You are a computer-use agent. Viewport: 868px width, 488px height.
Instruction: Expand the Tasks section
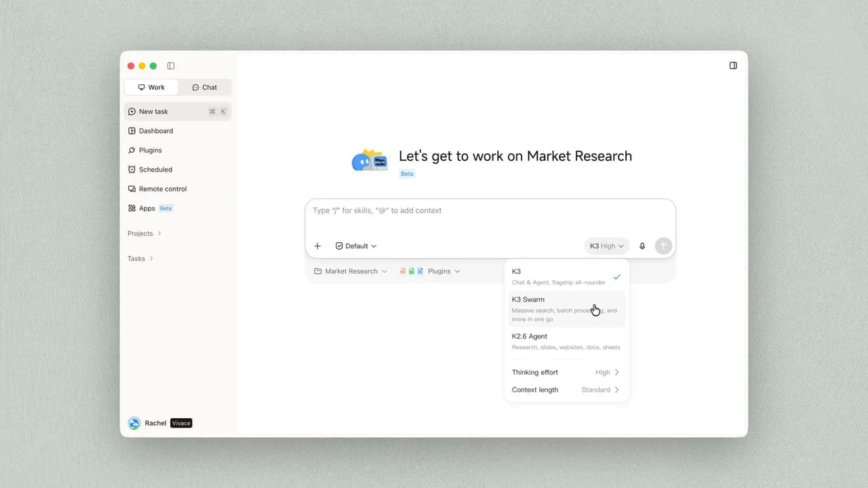point(140,259)
